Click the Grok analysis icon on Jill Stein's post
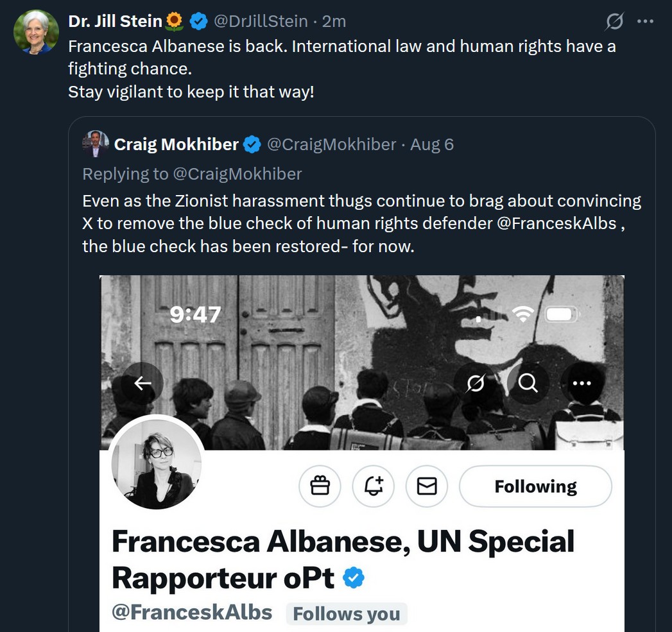 614,21
